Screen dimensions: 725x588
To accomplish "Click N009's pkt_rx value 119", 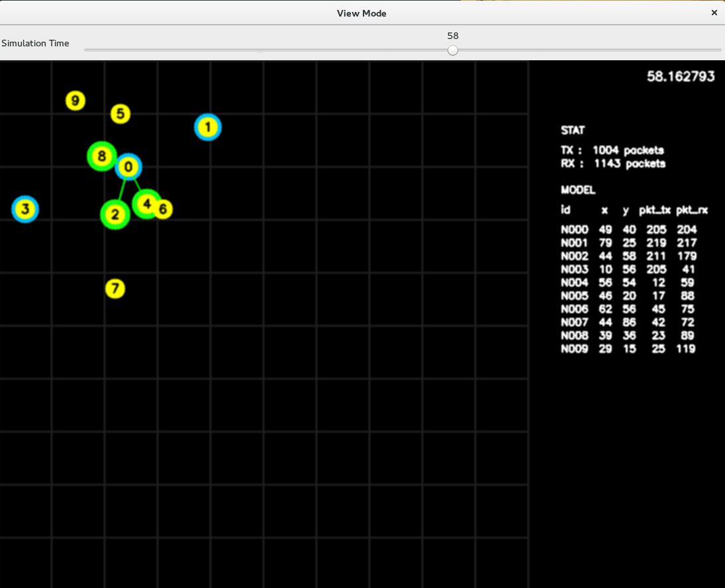I will coord(686,349).
